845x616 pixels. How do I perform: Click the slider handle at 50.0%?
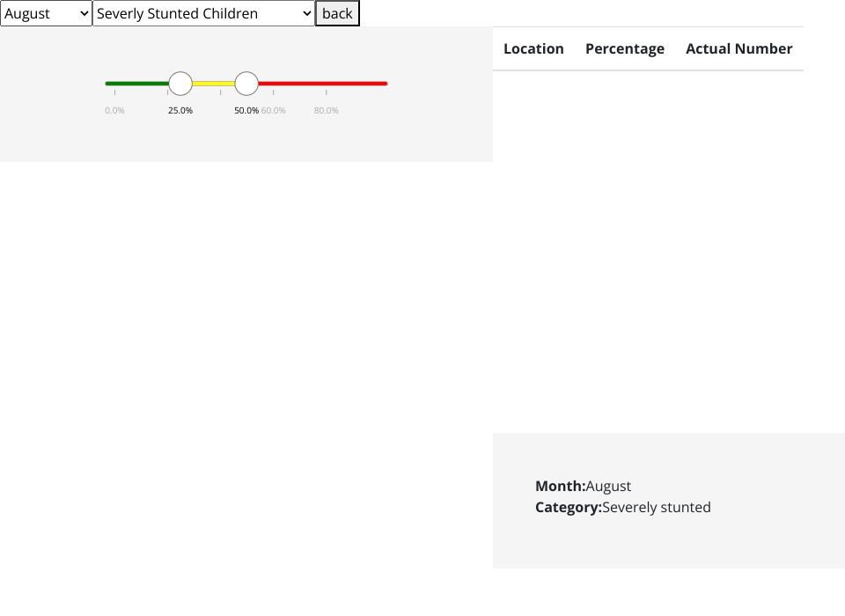click(x=246, y=84)
